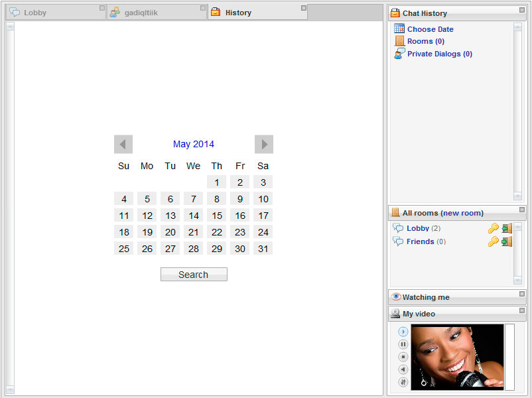Image resolution: width=532 pixels, height=398 pixels.
Task: Select May 15 on the calendar
Action: point(217,216)
